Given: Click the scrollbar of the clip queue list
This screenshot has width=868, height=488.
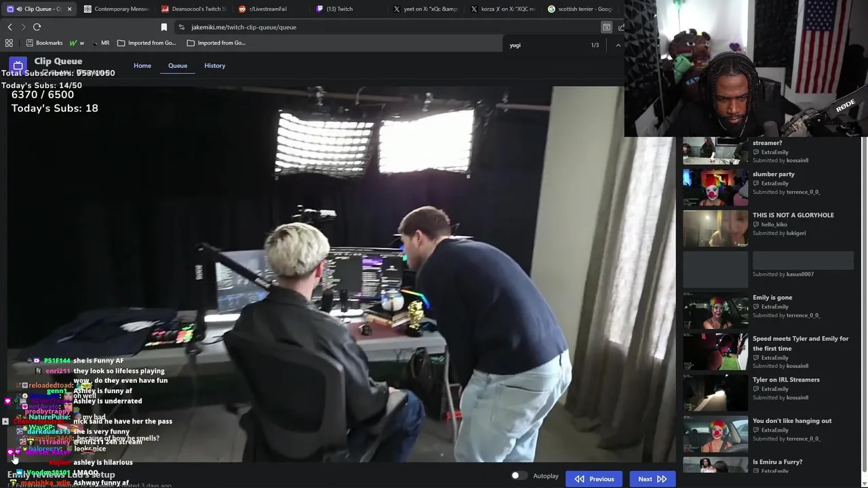Looking at the screenshot, I should tap(864, 305).
